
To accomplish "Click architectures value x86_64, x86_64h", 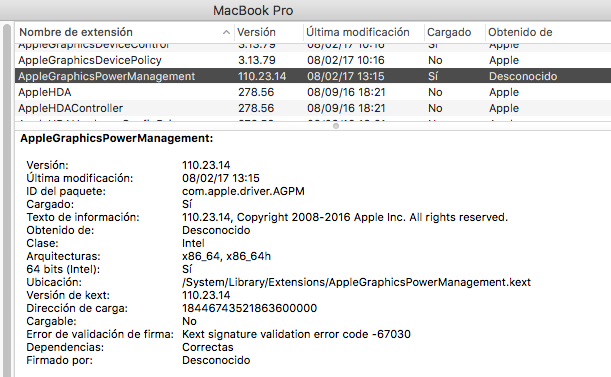I will point(226,256).
